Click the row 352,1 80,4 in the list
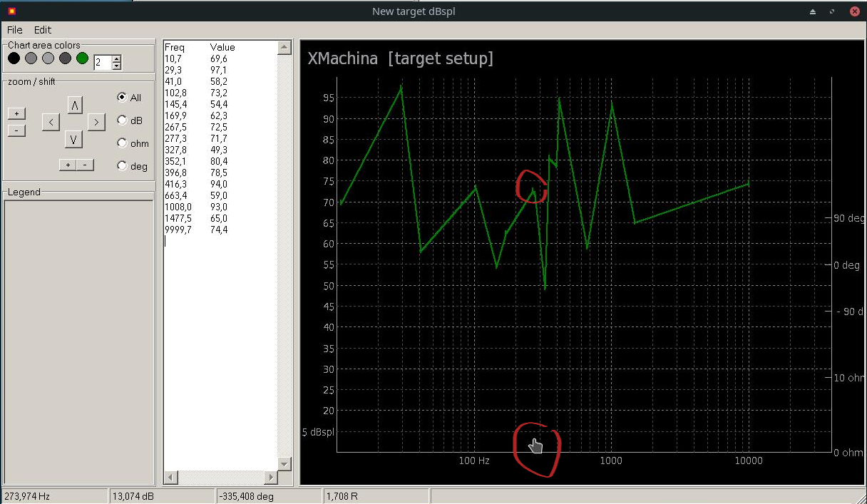 coord(197,161)
